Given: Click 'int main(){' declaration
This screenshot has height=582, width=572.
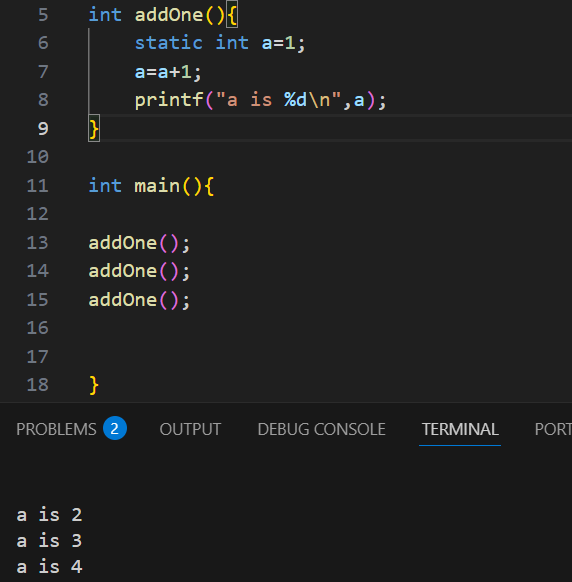Looking at the screenshot, I should tap(151, 186).
